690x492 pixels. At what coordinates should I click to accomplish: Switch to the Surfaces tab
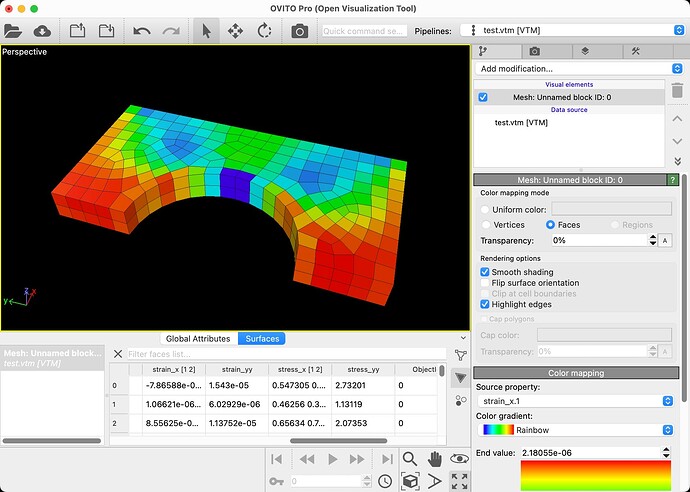pos(262,338)
